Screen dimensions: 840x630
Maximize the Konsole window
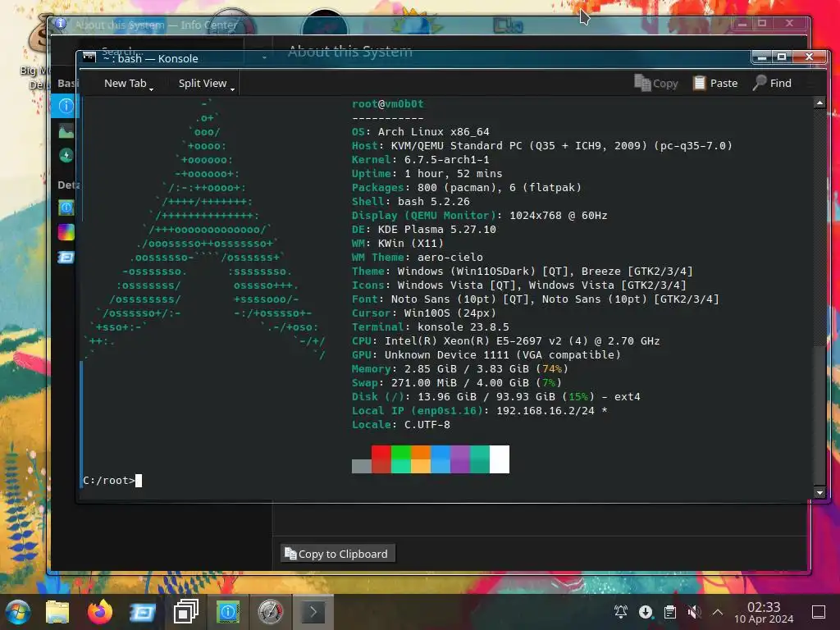pos(782,57)
